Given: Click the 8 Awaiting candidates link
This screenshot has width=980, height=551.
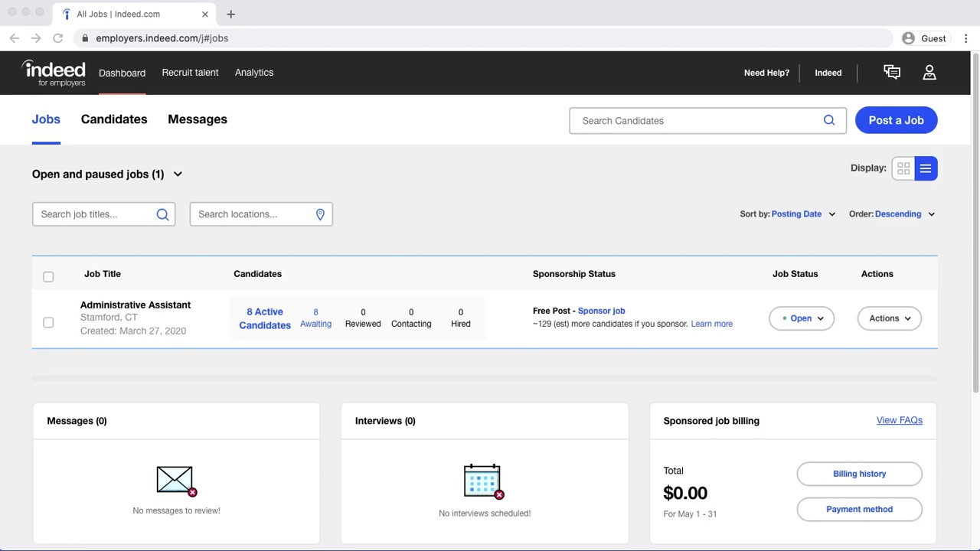Looking at the screenshot, I should [315, 318].
